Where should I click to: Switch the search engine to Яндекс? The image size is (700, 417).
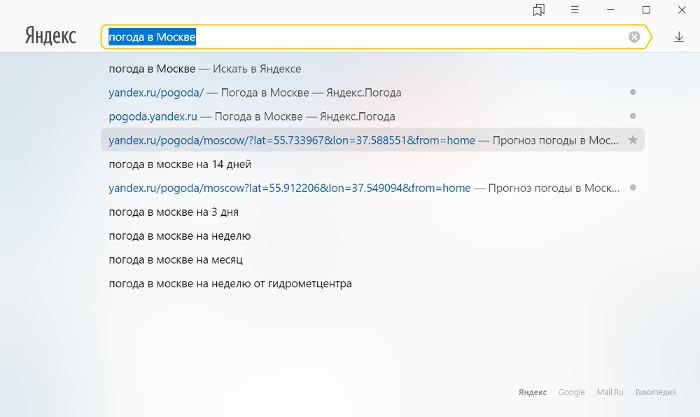(x=532, y=392)
